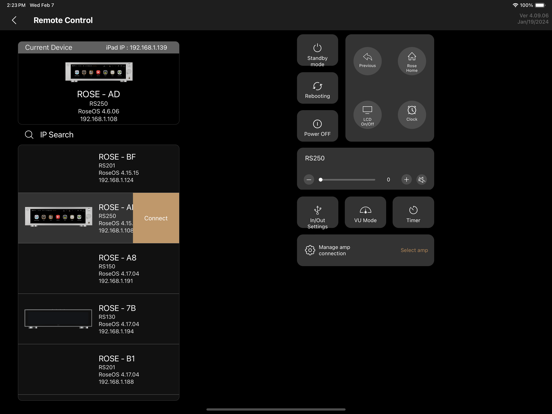Decrease volume with the minus button

tap(309, 180)
